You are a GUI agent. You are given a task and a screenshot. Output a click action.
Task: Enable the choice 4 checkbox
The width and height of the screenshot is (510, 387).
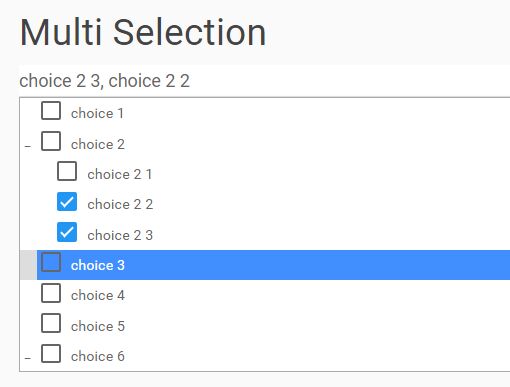[x=51, y=293]
